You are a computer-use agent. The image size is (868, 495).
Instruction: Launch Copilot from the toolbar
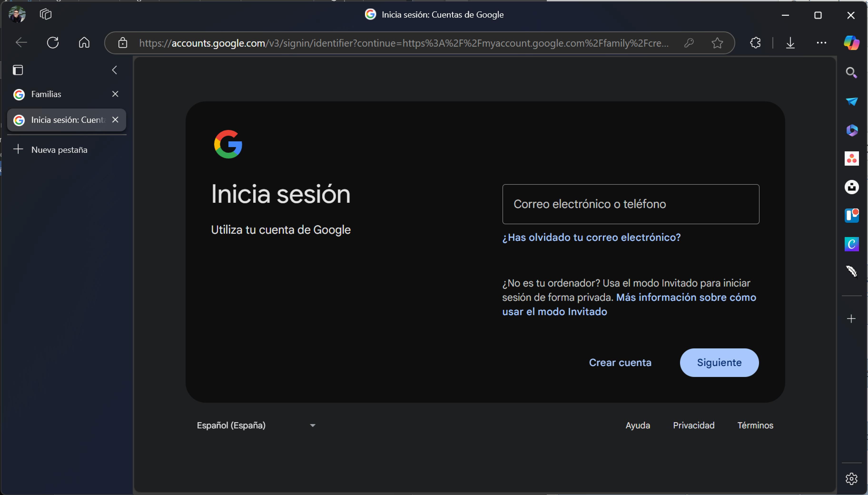pos(851,43)
